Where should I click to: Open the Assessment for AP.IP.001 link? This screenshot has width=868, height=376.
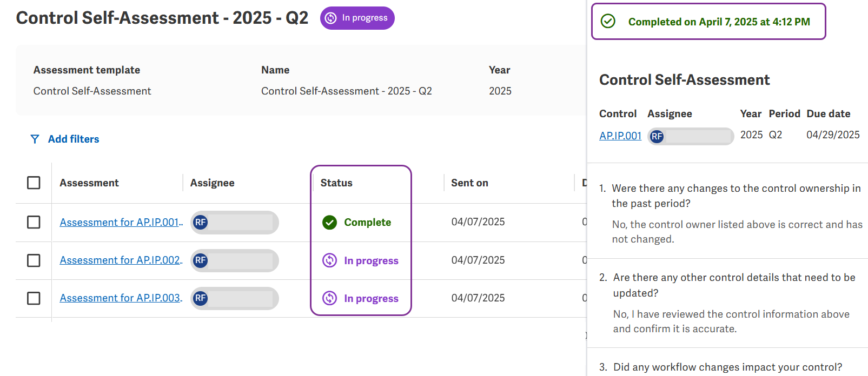coord(121,222)
